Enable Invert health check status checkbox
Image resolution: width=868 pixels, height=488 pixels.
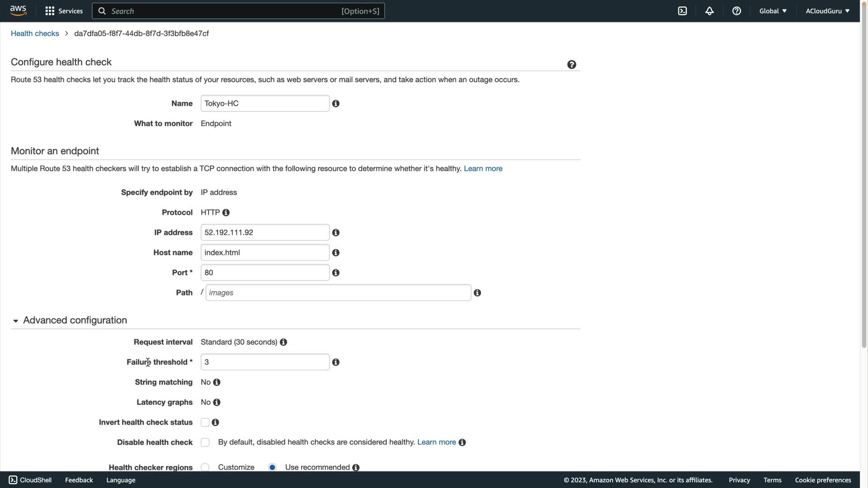205,422
